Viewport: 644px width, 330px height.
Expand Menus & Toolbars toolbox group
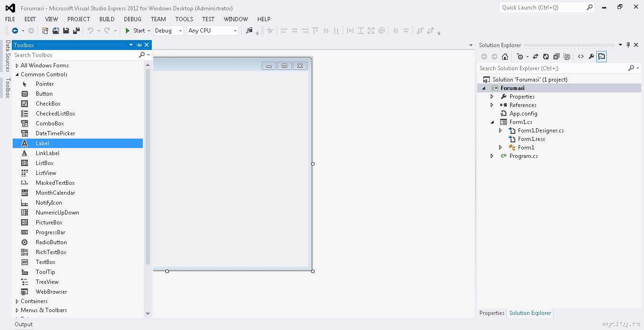[17, 310]
